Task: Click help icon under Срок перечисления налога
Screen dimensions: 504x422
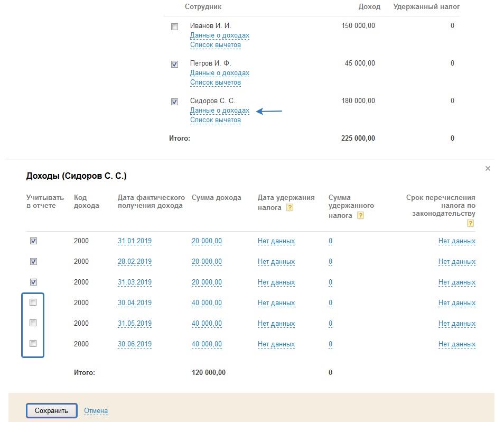Action: pos(470,223)
